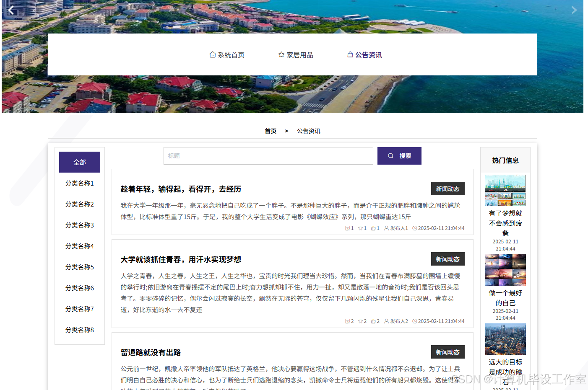The height and width of the screenshot is (390, 588).
Task: Click 新闻动态 tag on 大学就该抓住青春 article
Action: coord(448,259)
